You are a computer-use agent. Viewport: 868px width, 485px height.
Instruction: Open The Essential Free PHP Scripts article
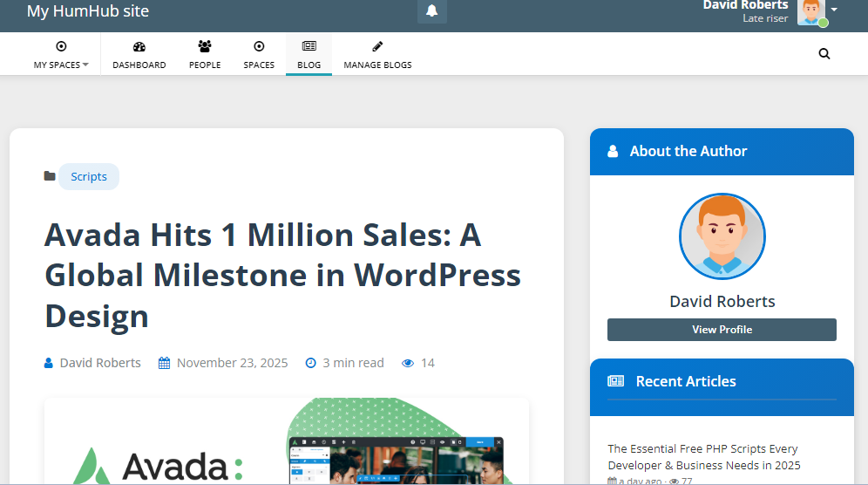704,457
